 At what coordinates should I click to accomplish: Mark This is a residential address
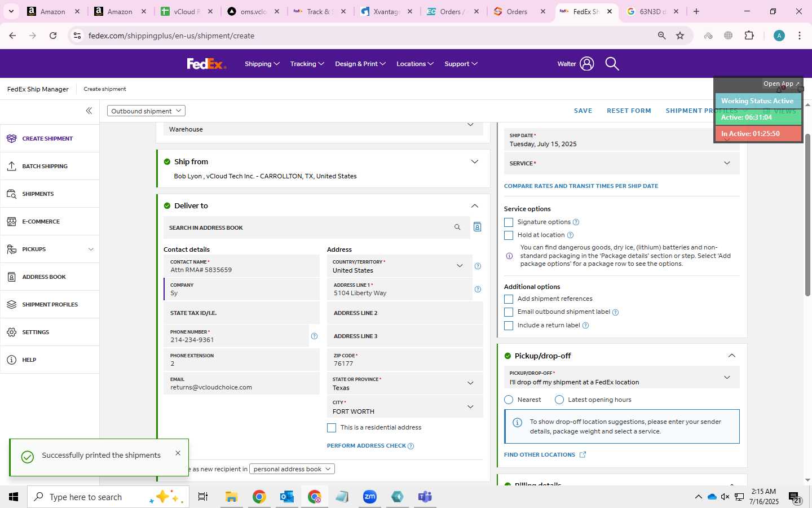point(332,428)
